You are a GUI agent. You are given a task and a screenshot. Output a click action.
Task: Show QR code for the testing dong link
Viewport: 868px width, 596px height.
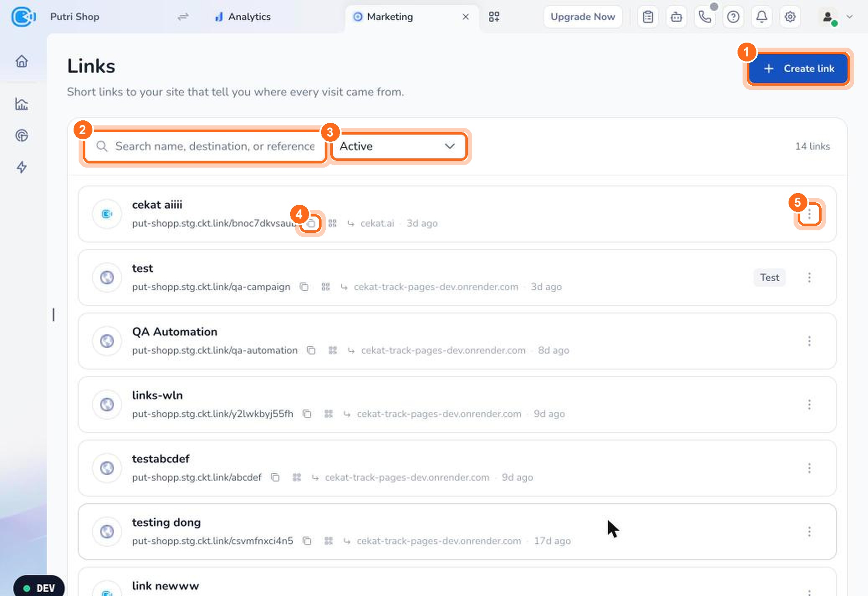(329, 541)
